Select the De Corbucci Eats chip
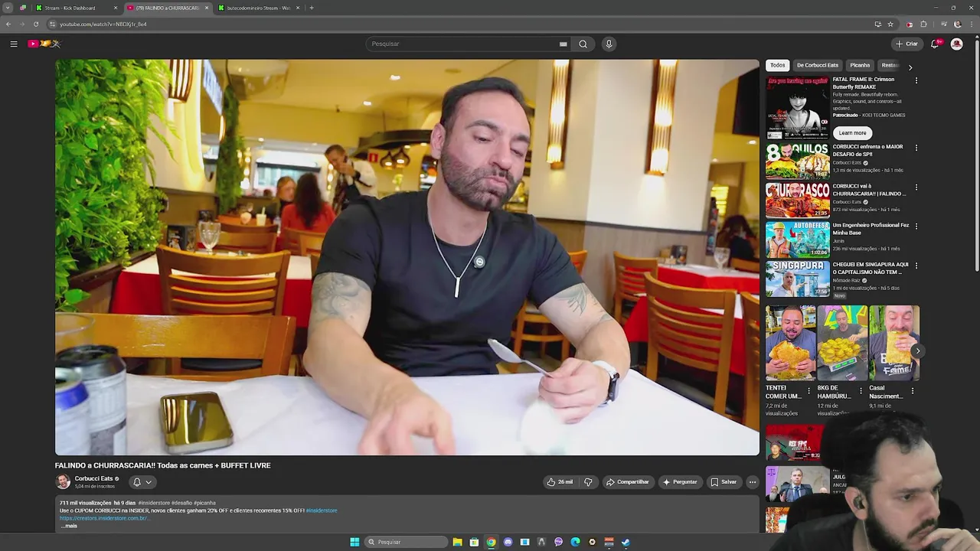 pyautogui.click(x=817, y=65)
